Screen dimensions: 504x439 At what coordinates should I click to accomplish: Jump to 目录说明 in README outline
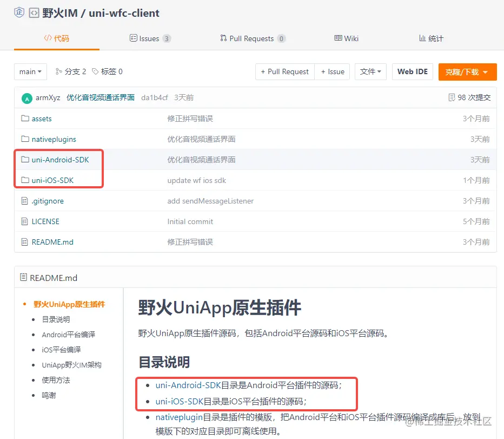point(56,319)
